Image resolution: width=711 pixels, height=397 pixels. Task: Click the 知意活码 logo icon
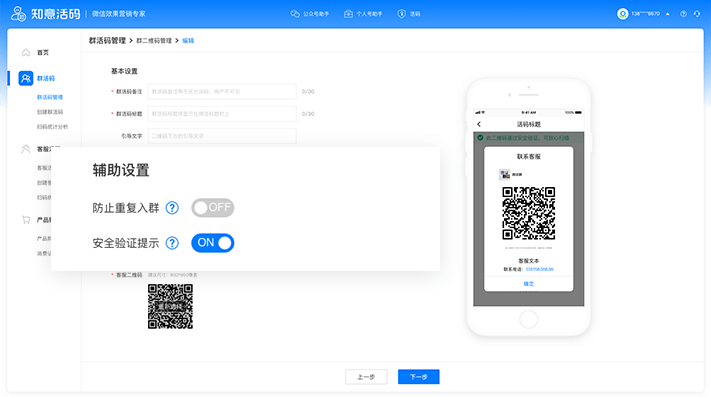(x=18, y=14)
